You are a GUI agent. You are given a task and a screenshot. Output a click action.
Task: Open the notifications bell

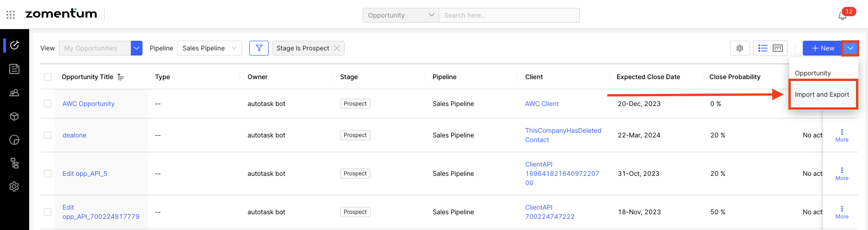pos(843,16)
